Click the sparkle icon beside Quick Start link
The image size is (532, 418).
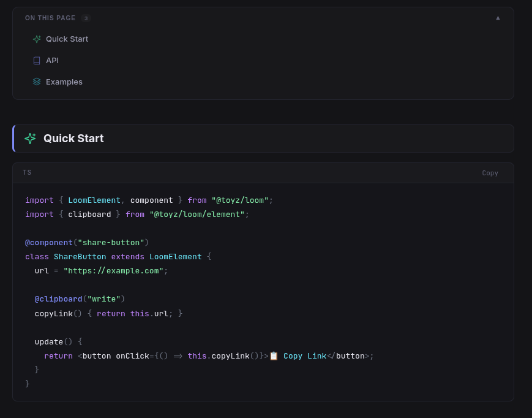(37, 39)
